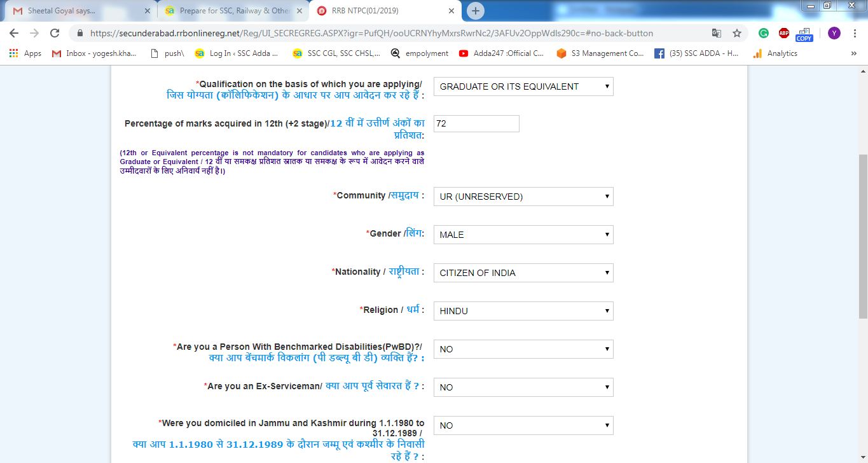Image resolution: width=868 pixels, height=463 pixels.
Task: Switch to the Sheetal Goyal says Gmail tab
Action: point(79,11)
